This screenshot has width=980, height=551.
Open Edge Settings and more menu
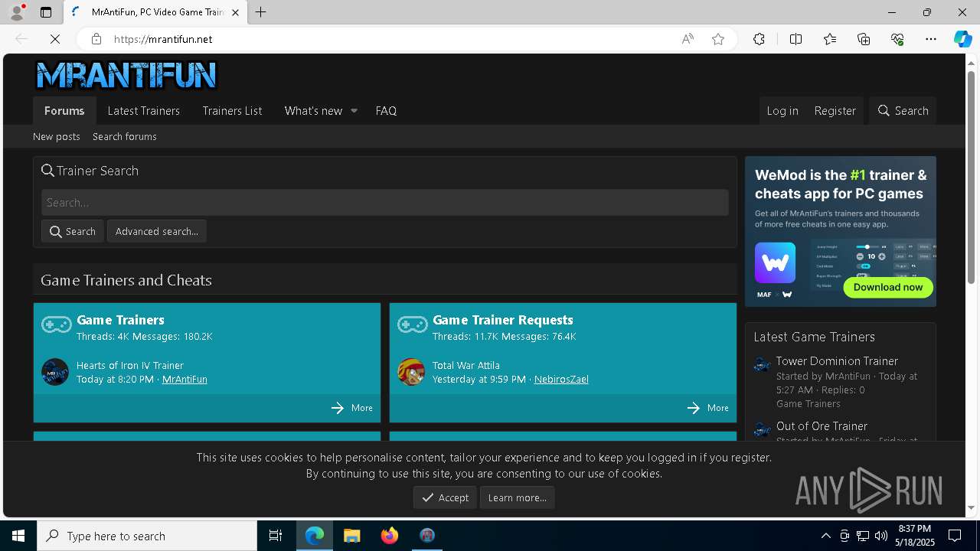931,39
